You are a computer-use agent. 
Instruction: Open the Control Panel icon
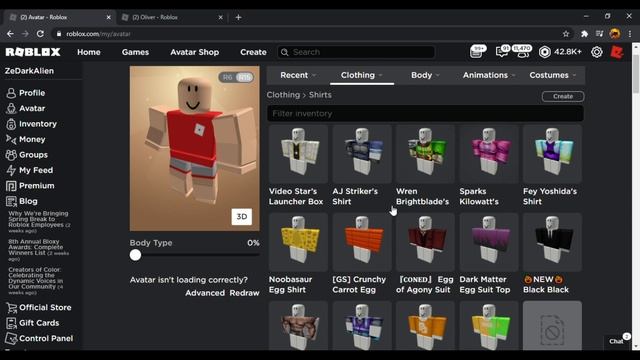tap(11, 338)
